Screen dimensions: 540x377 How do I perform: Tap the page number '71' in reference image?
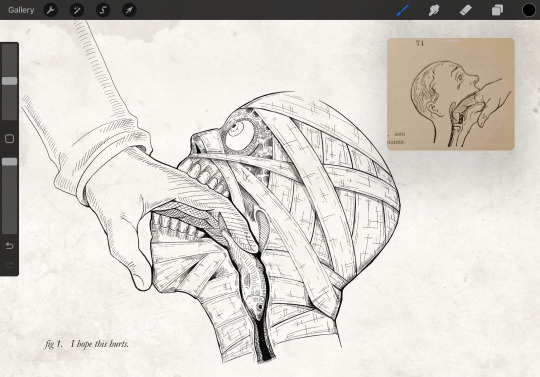click(x=420, y=43)
